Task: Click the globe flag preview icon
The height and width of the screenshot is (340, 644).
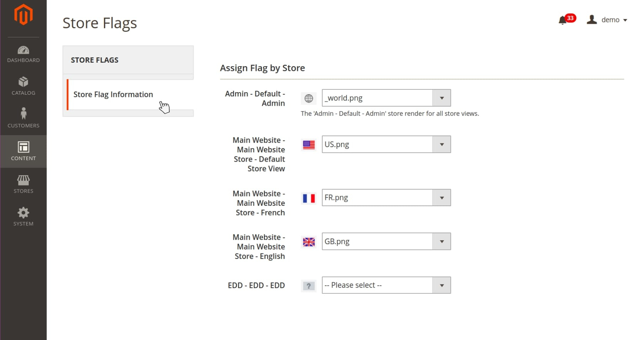Action: [308, 98]
